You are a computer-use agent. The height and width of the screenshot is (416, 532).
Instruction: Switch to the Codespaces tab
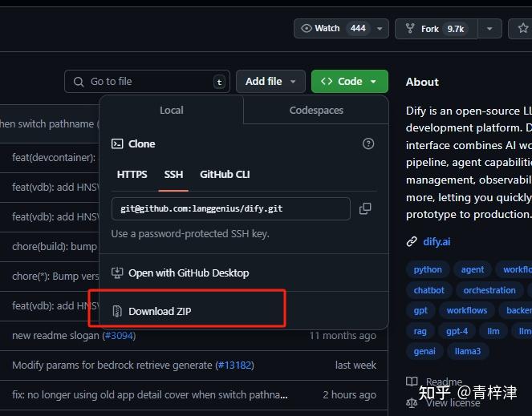tap(316, 110)
